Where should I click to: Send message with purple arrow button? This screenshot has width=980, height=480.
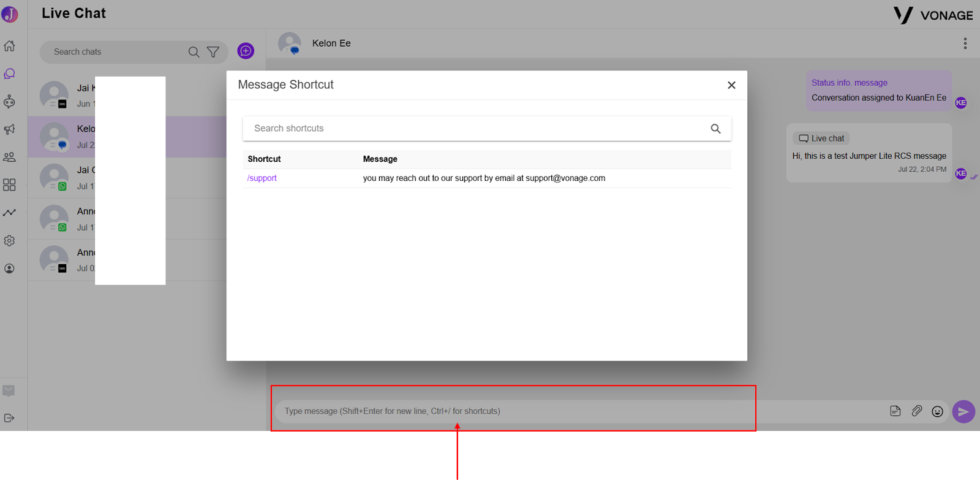tap(963, 411)
